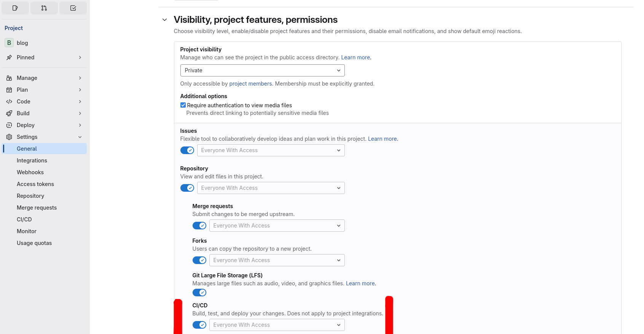Toggle Git Large File Storage off
The height and width of the screenshot is (334, 644).
199,293
